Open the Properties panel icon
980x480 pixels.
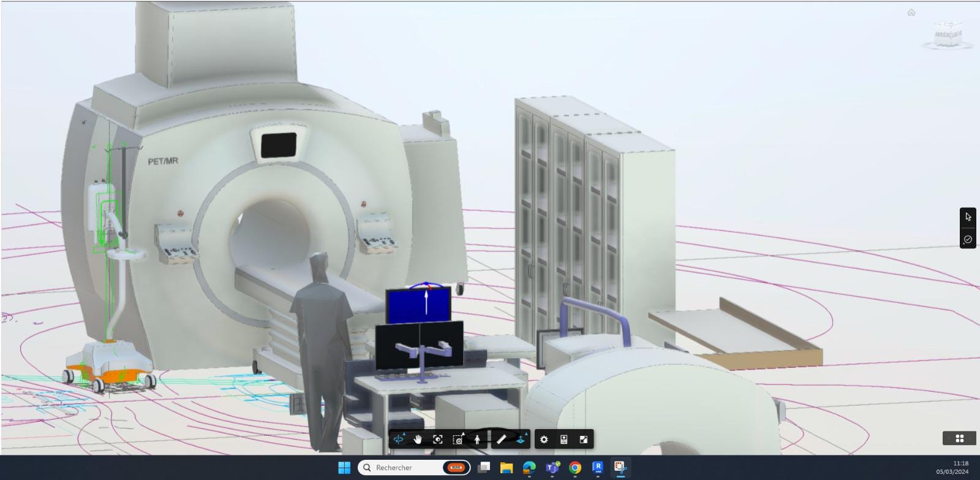tap(563, 439)
